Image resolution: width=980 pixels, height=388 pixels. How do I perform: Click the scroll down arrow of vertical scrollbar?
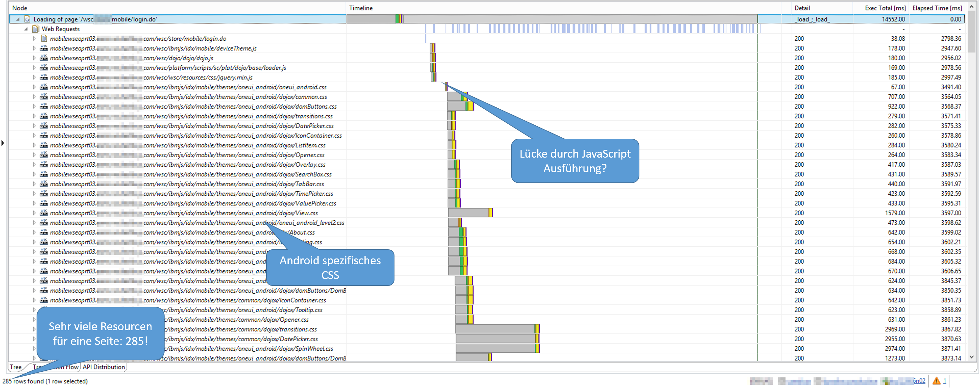[971, 357]
